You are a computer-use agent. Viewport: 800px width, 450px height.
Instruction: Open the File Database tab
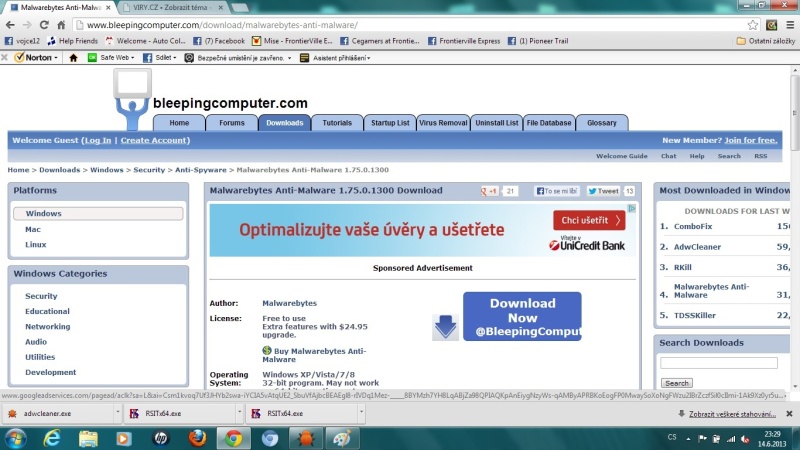[549, 123]
